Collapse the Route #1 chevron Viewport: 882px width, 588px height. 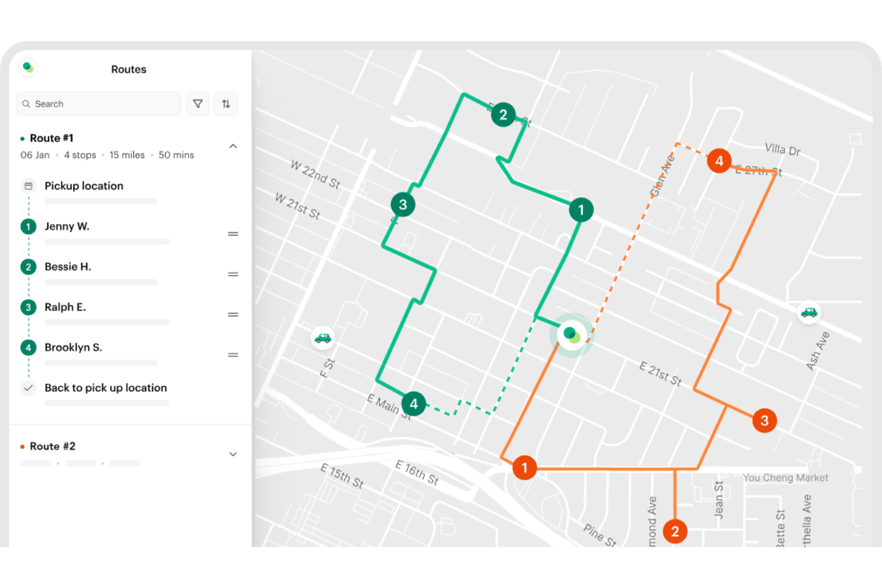(233, 146)
